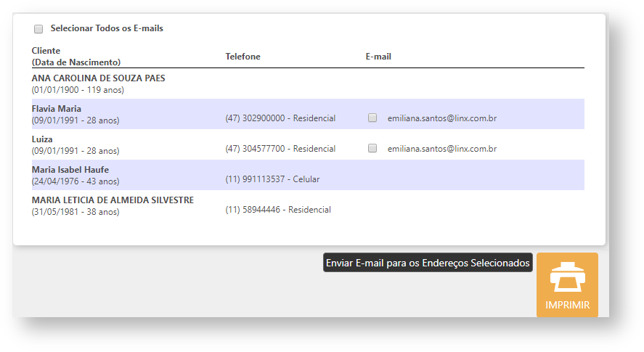
Task: Click the printer icon
Action: [567, 278]
